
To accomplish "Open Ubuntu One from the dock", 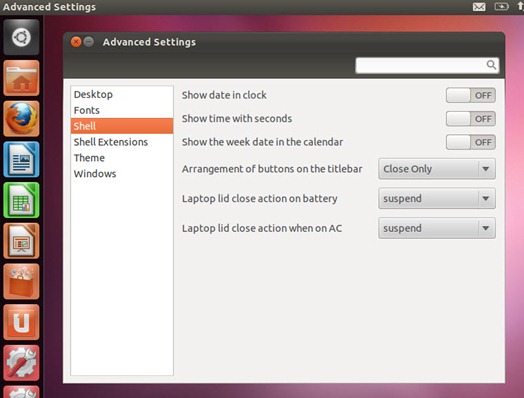I will tap(21, 322).
